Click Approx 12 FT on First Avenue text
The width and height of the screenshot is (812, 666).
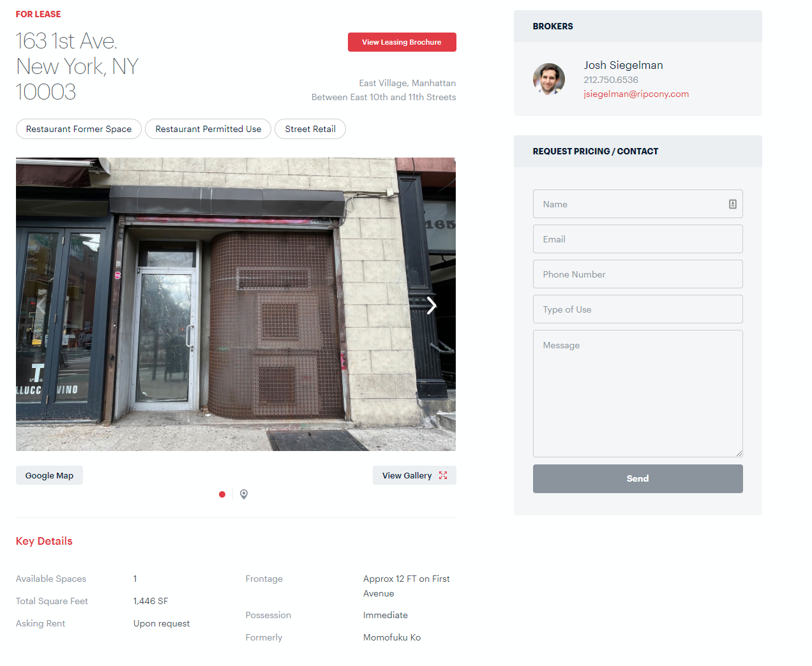pyautogui.click(x=407, y=586)
